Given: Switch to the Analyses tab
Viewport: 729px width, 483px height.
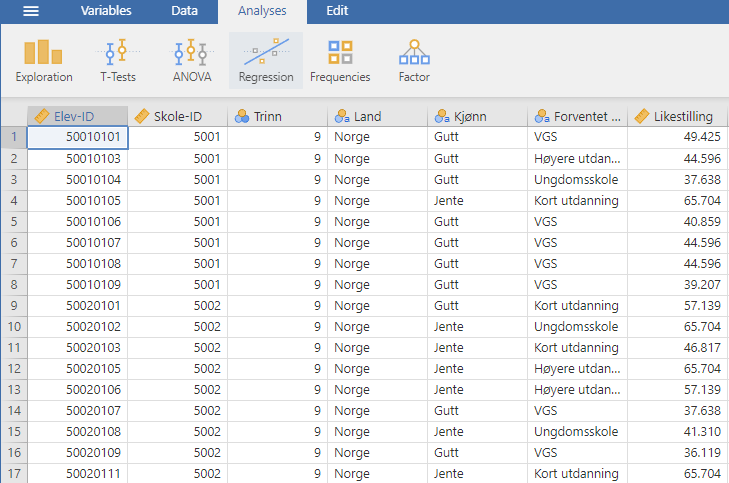Looking at the screenshot, I should 262,11.
